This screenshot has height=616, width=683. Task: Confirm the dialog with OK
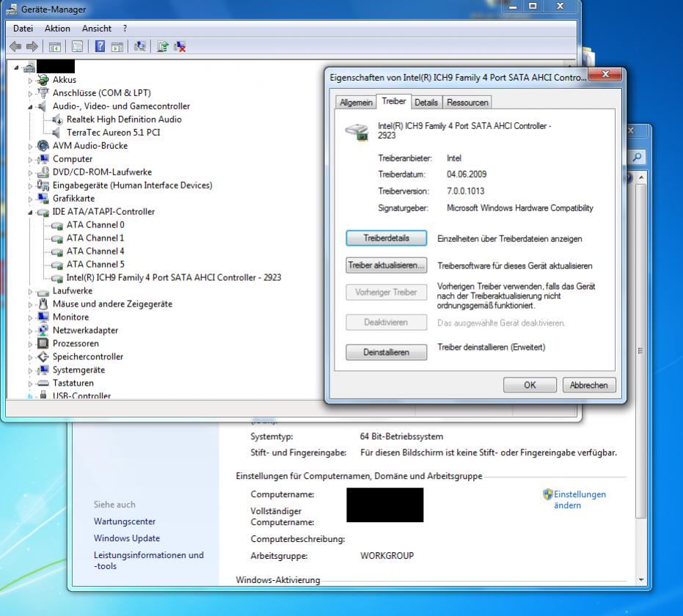pos(530,385)
